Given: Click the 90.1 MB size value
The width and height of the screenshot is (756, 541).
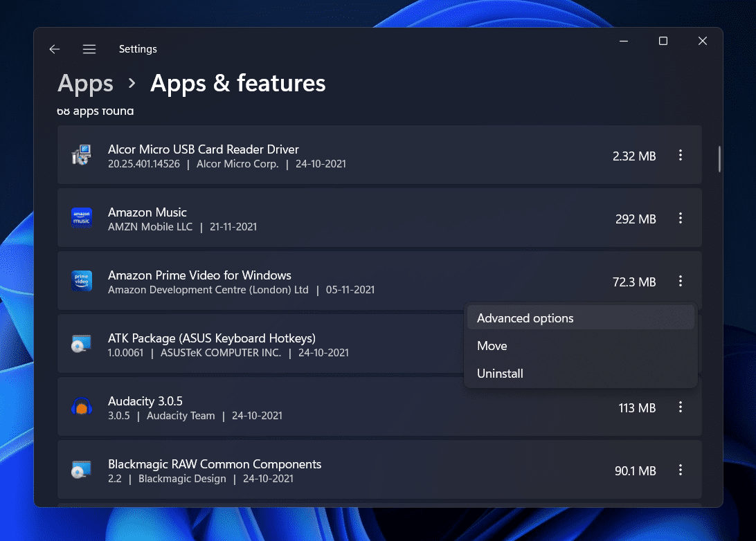Looking at the screenshot, I should (635, 471).
